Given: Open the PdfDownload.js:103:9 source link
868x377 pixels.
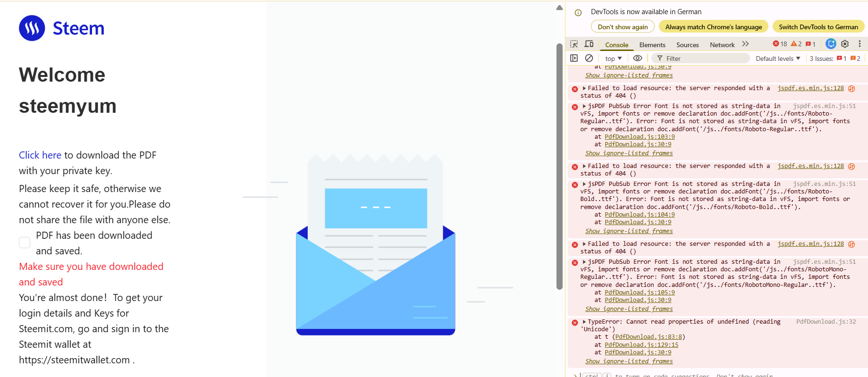Looking at the screenshot, I should click(640, 137).
